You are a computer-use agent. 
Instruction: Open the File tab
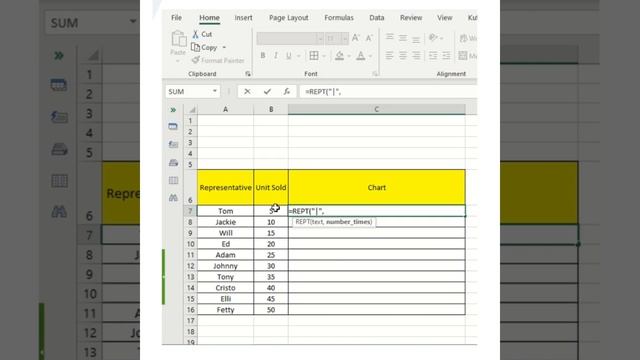click(176, 18)
